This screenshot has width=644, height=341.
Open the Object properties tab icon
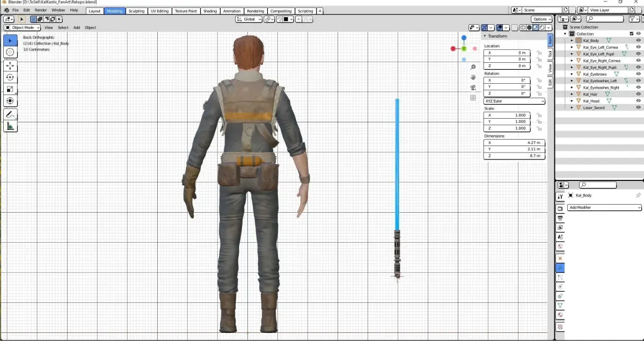[560, 258]
